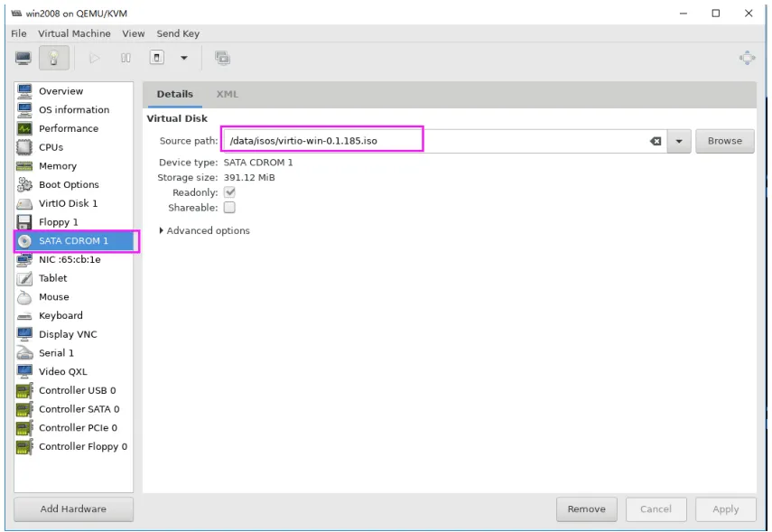
Task: Clear the source path with backspace icon
Action: 656,142
